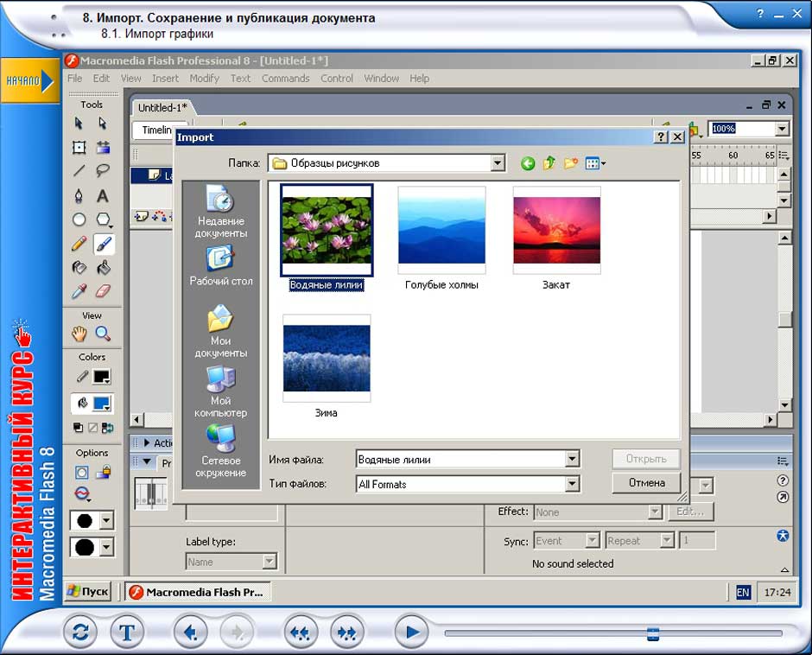Expand the Label type Name dropdown

click(x=270, y=562)
